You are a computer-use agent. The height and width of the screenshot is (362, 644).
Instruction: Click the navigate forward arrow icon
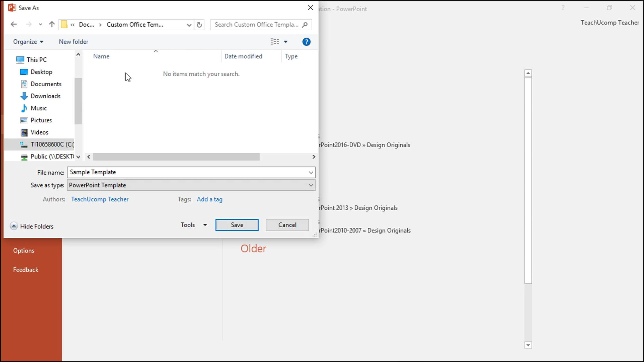28,24
